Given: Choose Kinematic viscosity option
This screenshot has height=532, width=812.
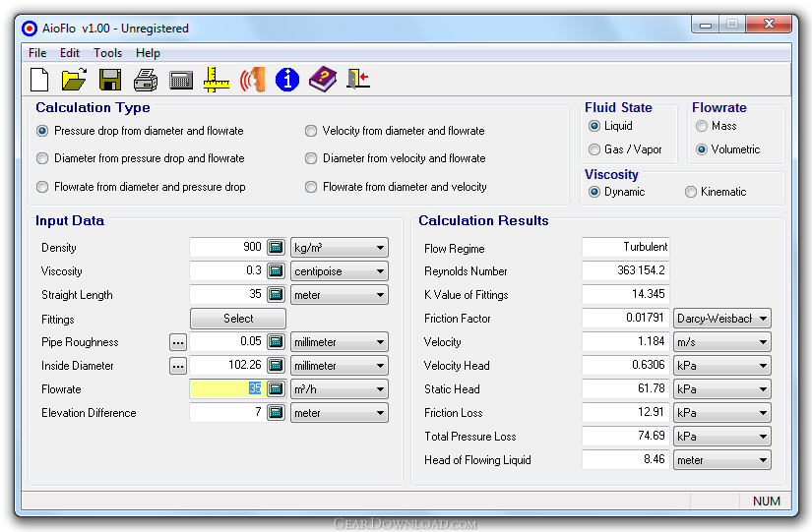Looking at the screenshot, I should (x=716, y=192).
